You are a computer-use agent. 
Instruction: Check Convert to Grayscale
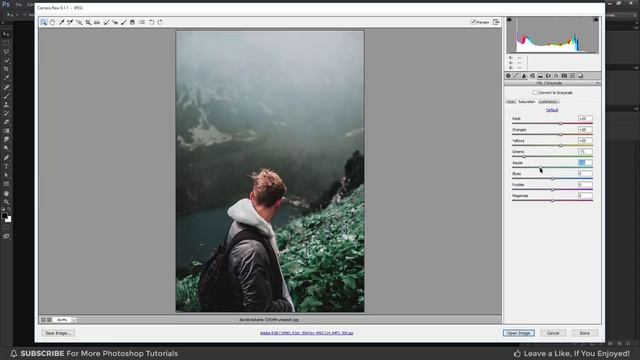pyautogui.click(x=535, y=93)
